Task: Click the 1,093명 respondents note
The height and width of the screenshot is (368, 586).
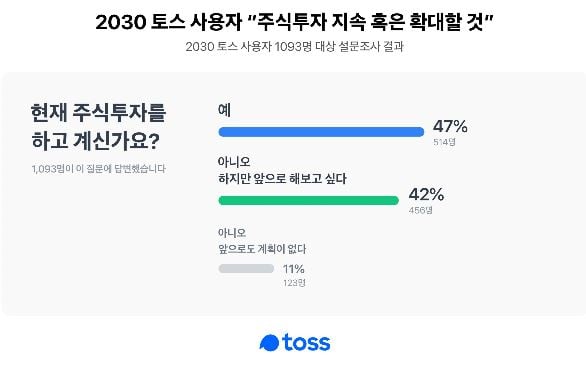Action: pyautogui.click(x=99, y=169)
